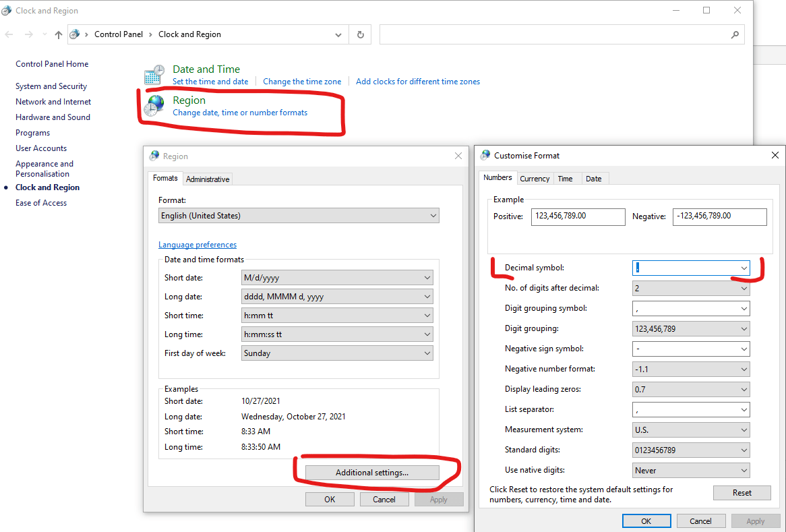
Task: Click the back navigation arrow
Action: [9, 34]
